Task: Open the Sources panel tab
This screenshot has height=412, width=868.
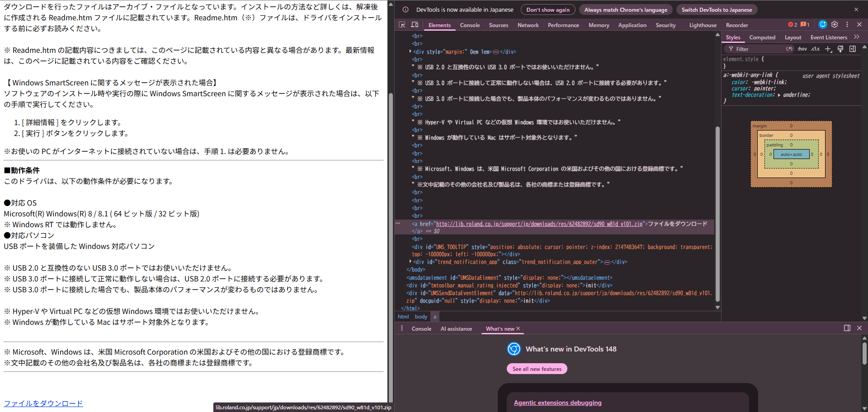Action: [499, 25]
